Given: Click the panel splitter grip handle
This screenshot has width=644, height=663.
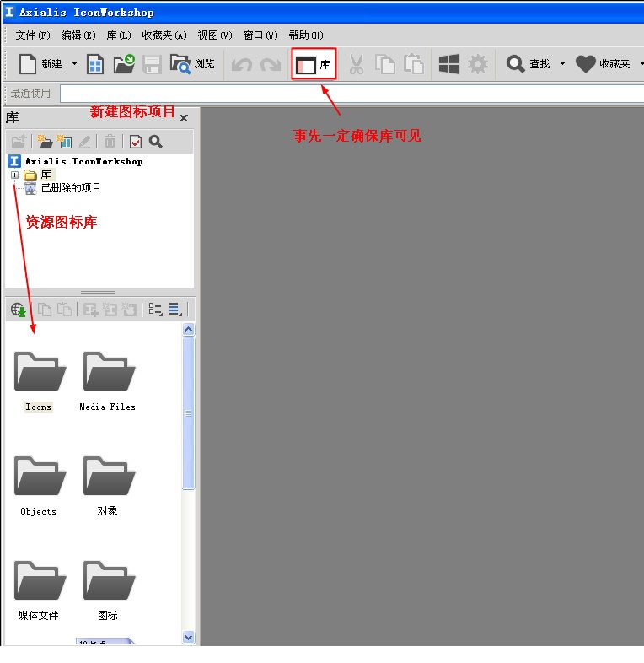Looking at the screenshot, I should pos(98,292).
